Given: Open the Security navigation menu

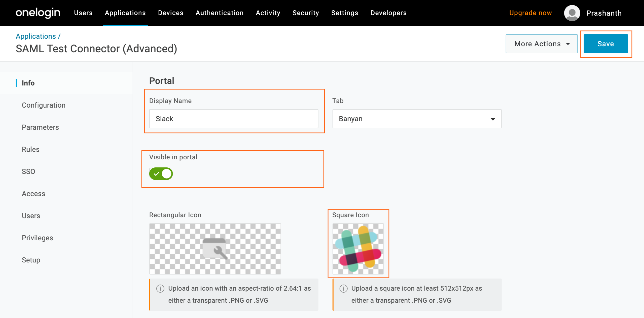Looking at the screenshot, I should click(305, 13).
